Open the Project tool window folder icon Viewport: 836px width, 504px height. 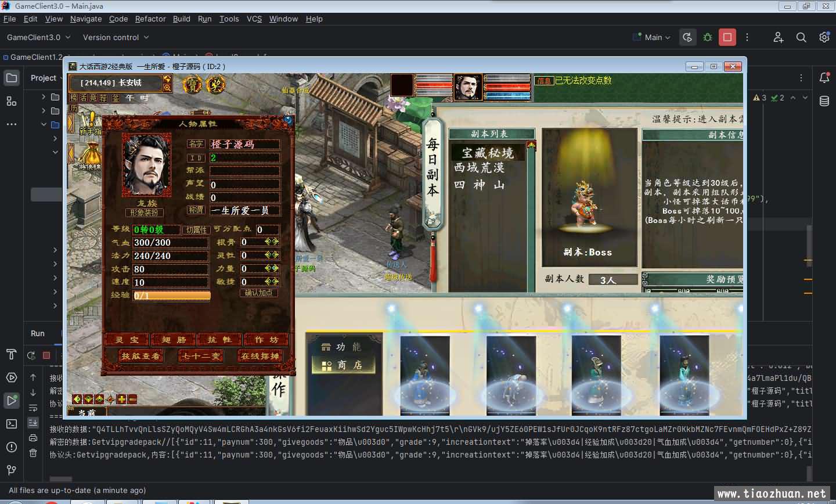point(12,78)
